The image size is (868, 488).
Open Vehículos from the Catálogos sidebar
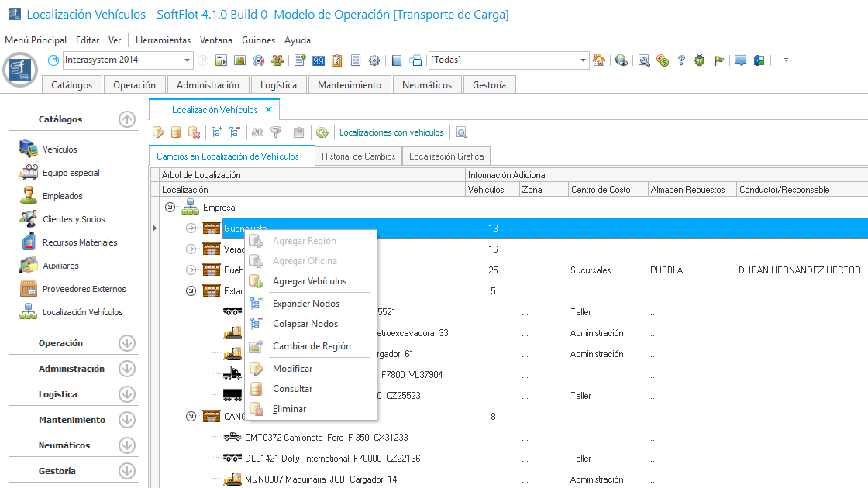pos(60,149)
